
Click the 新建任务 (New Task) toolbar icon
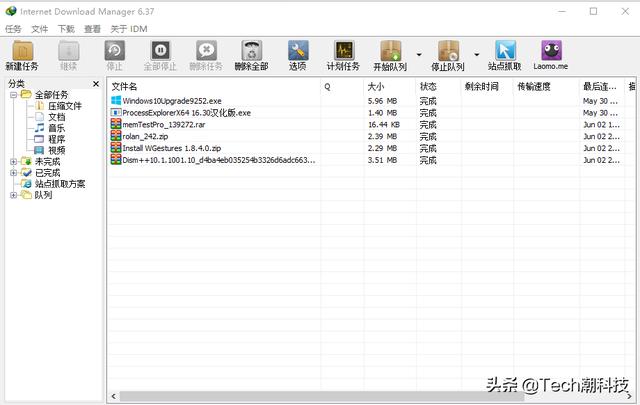point(20,54)
